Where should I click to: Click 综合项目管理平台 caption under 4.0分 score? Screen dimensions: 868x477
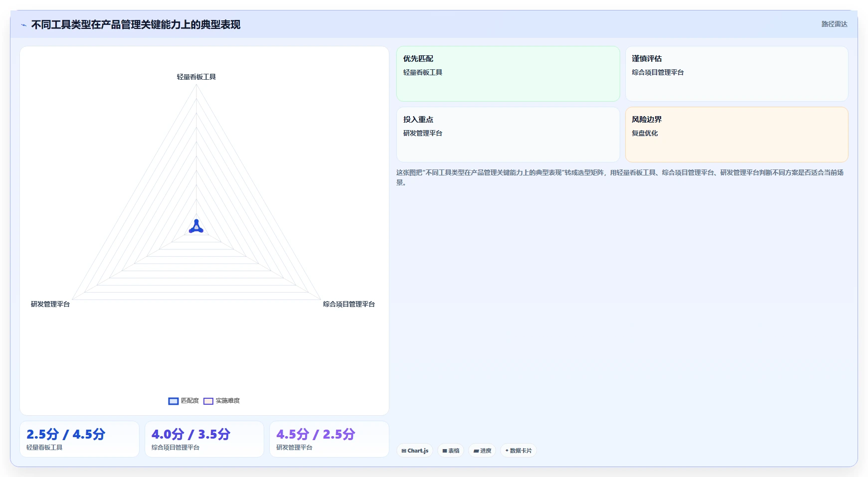pyautogui.click(x=175, y=448)
